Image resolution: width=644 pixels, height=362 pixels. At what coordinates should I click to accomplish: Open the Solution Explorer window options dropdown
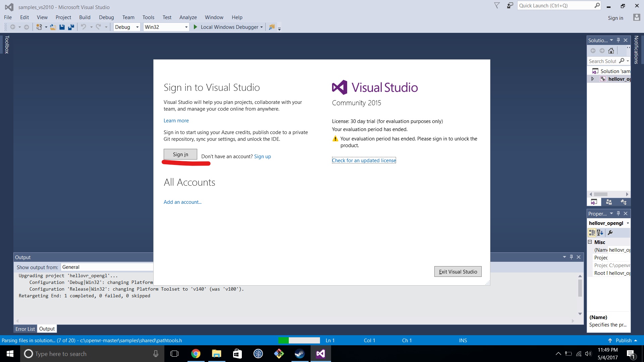pos(611,40)
